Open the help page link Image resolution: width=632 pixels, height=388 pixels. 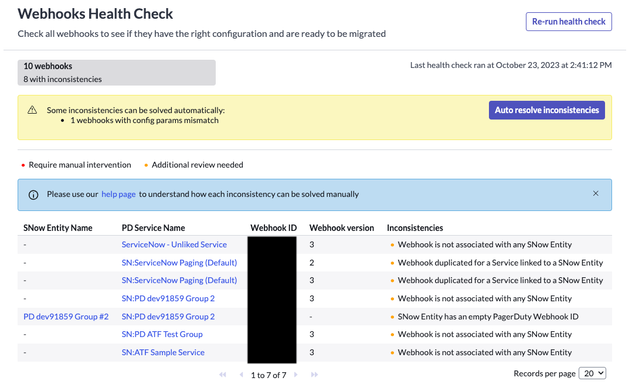click(118, 194)
